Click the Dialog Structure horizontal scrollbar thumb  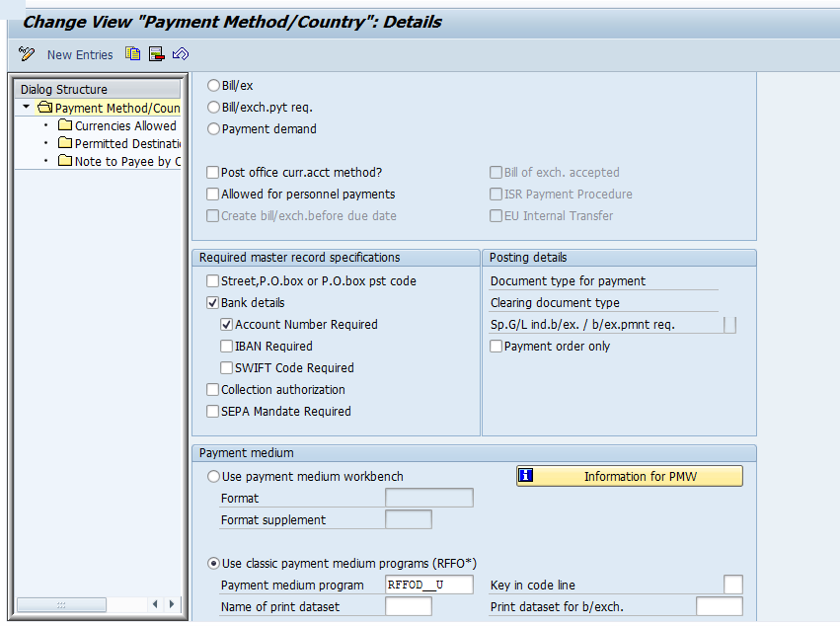tap(61, 604)
